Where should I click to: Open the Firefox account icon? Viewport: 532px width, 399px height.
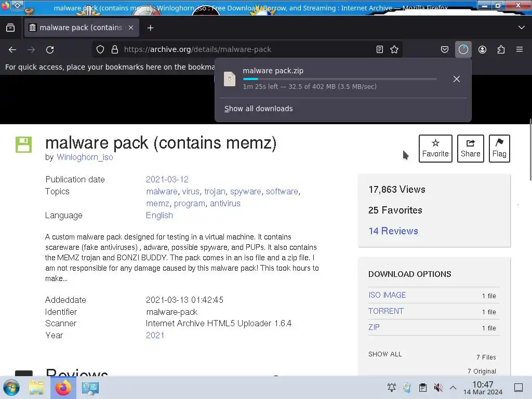coord(482,49)
